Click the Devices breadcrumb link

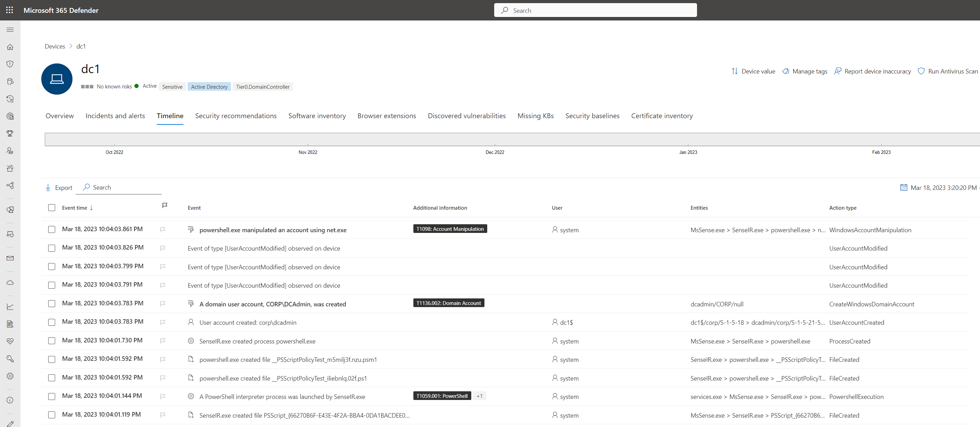(55, 46)
